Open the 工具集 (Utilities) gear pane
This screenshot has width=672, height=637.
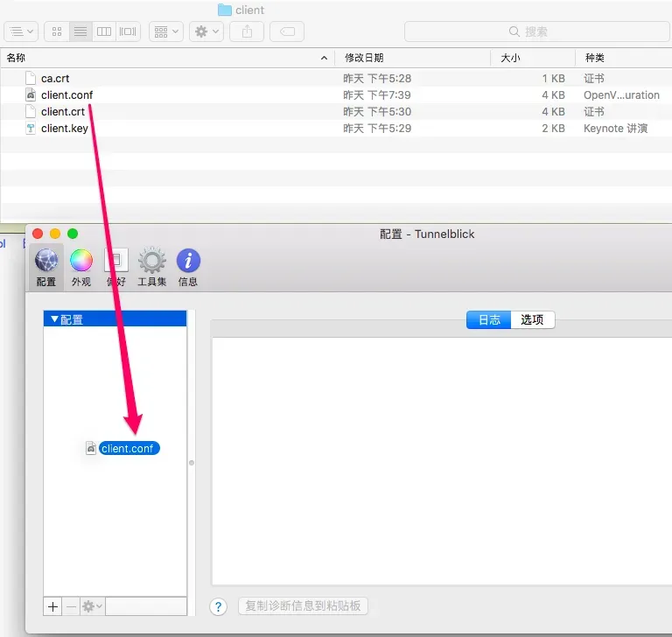coord(152,266)
